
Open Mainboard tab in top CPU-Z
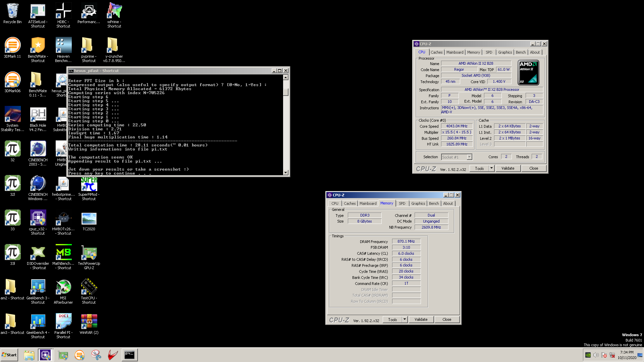[x=455, y=52]
